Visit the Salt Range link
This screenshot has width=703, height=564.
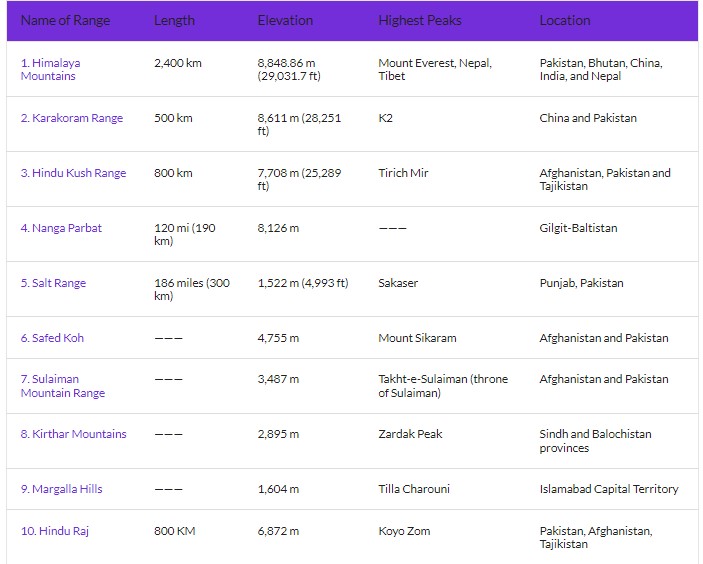tap(53, 283)
